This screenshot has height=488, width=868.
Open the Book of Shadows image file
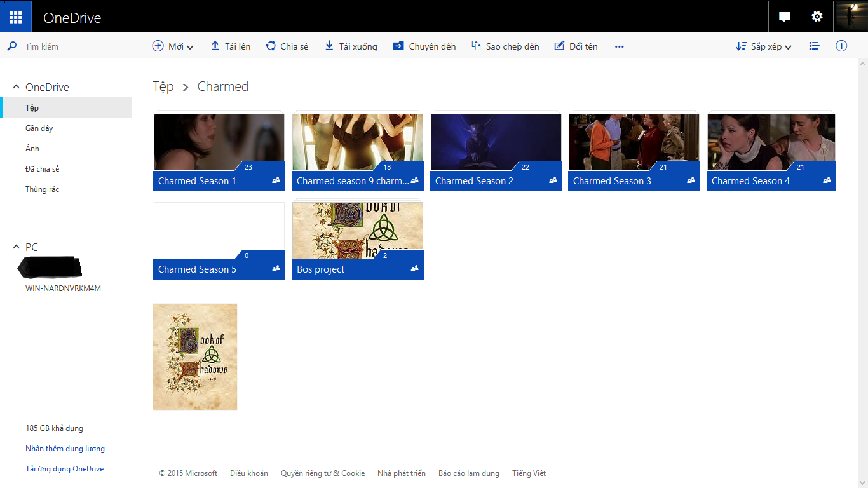click(195, 357)
